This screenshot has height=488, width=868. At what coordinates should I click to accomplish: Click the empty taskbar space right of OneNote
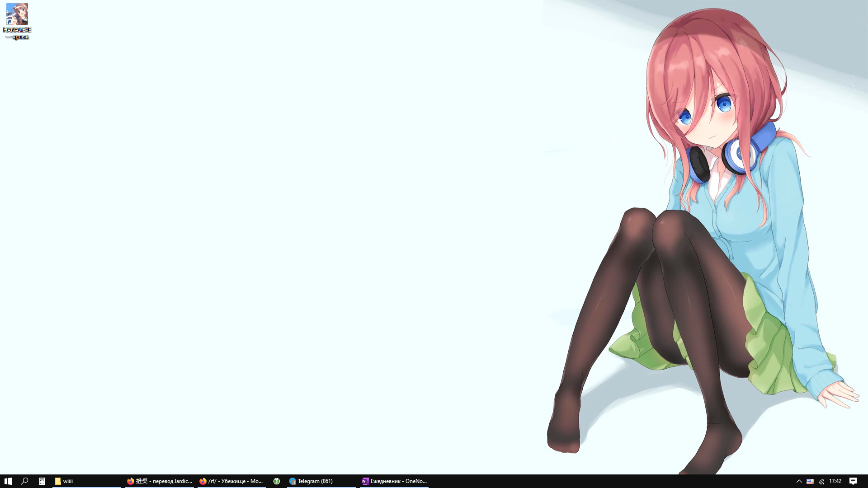point(588,481)
